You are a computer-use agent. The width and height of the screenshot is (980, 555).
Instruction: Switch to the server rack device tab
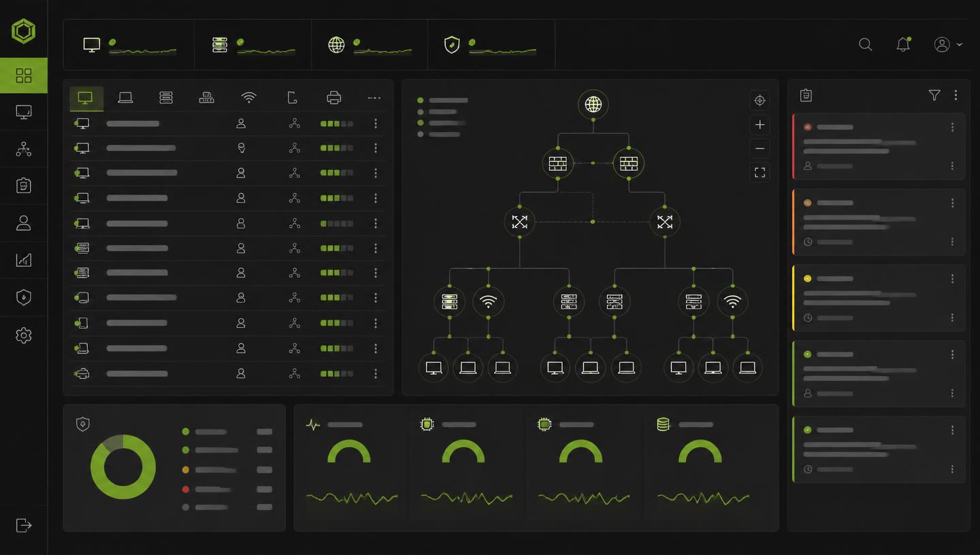[166, 98]
